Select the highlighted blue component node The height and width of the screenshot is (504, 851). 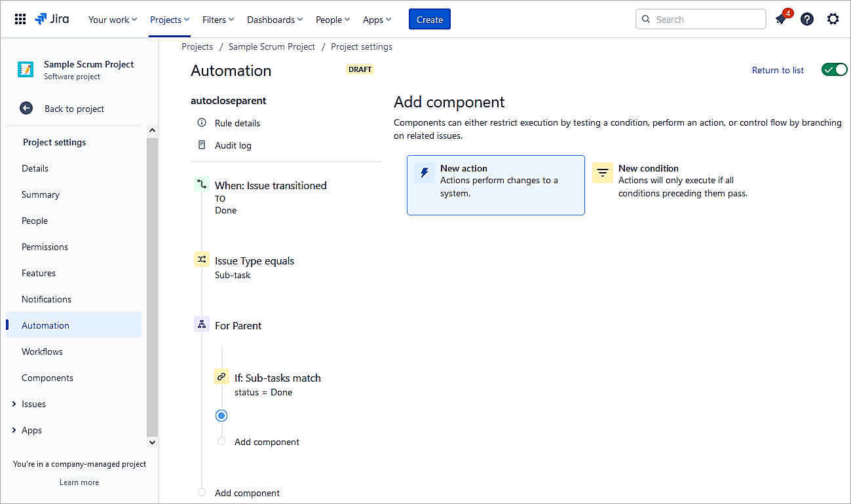221,416
